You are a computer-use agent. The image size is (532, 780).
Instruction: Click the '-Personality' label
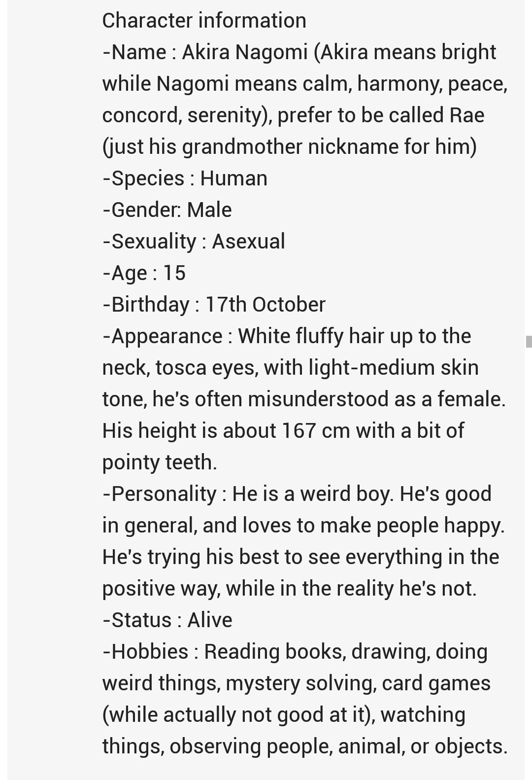pyautogui.click(x=159, y=494)
